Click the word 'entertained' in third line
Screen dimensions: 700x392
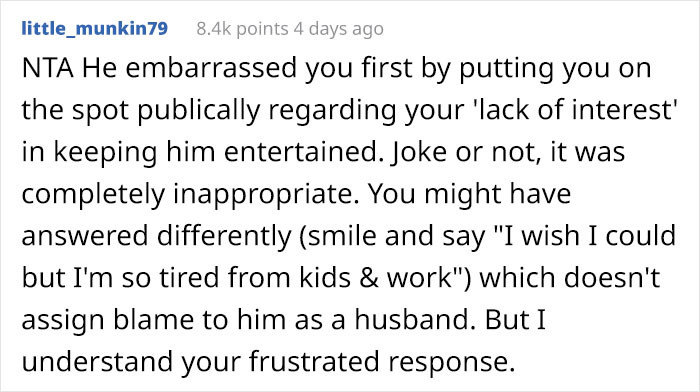301,152
